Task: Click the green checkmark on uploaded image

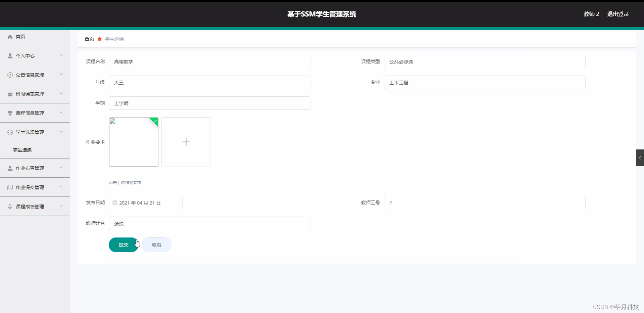Action: pyautogui.click(x=155, y=121)
